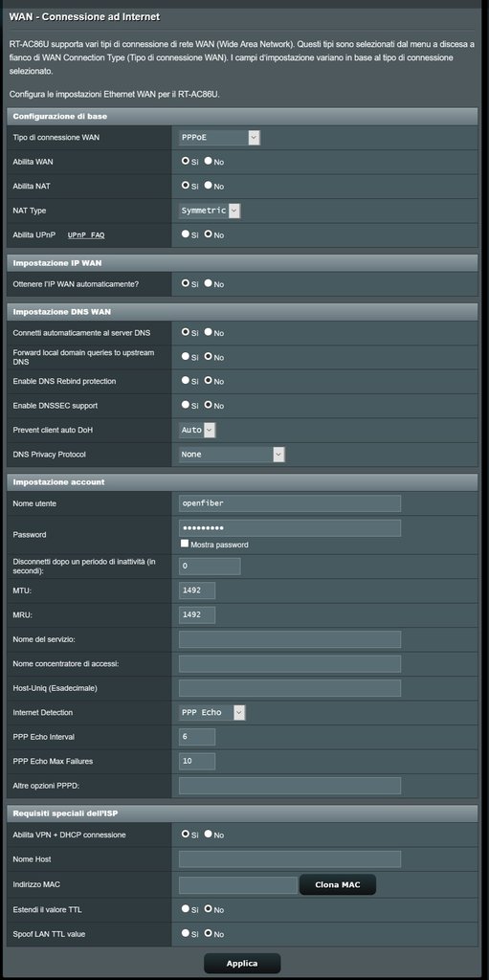The height and width of the screenshot is (980, 489).
Task: Click the Disconnetti dopo inattività field
Action: tap(210, 567)
